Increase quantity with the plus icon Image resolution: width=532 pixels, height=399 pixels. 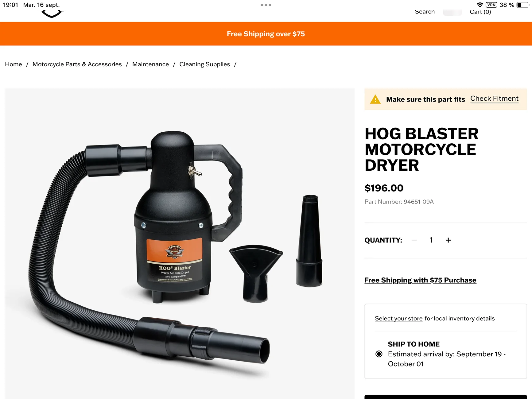click(448, 240)
